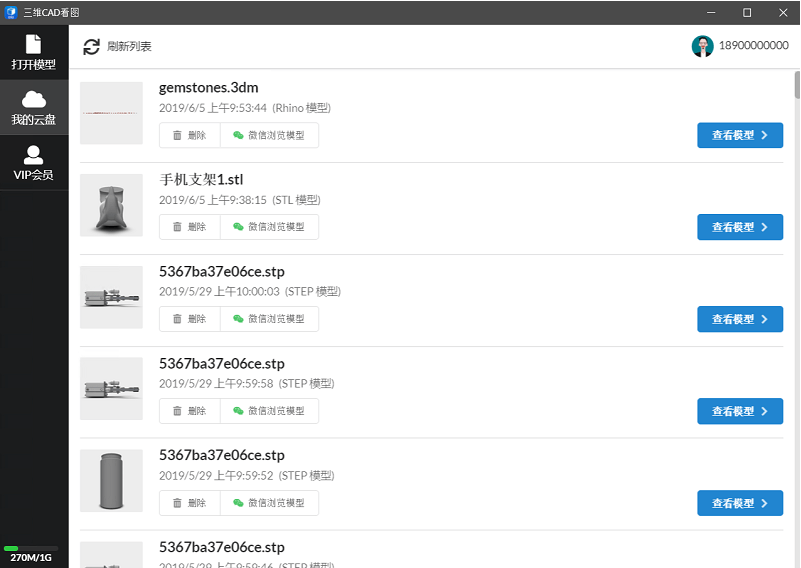Click the vertical scrollbar of file list

(x=796, y=85)
